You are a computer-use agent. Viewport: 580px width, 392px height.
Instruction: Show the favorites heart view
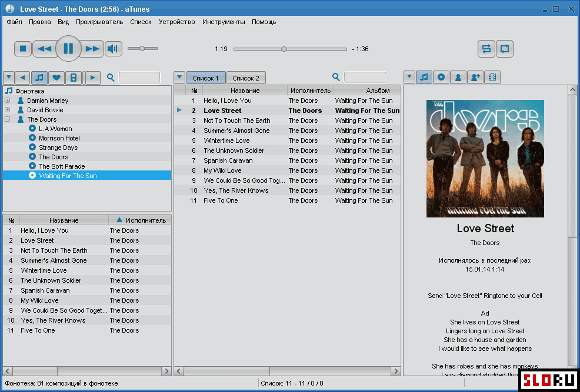(56, 78)
